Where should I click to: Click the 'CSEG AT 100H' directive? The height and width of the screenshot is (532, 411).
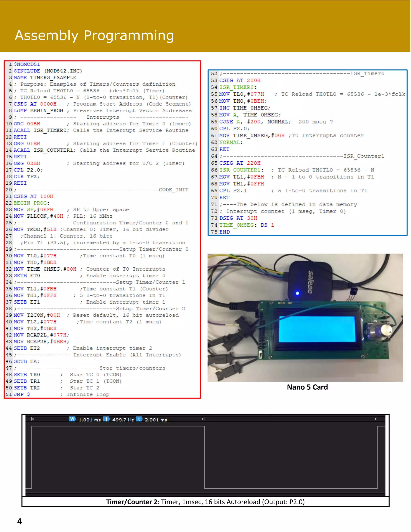click(x=33, y=196)
